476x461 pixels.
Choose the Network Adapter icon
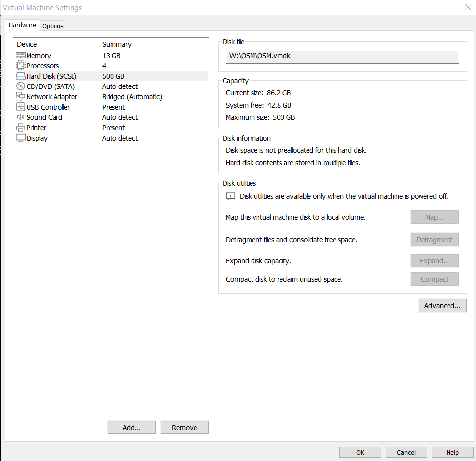coord(20,96)
